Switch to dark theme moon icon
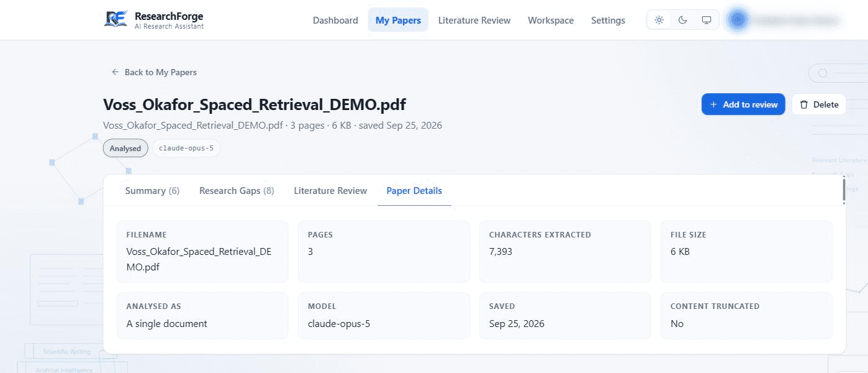Screen dimensions: 868x373 coord(682,20)
